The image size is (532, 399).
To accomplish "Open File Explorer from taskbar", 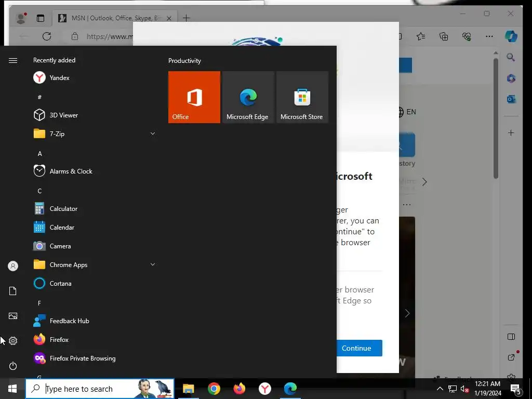I will pos(188,389).
